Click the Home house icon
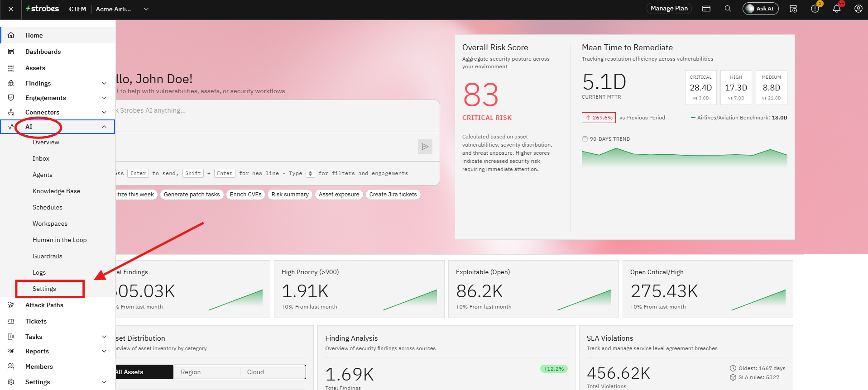 point(11,35)
